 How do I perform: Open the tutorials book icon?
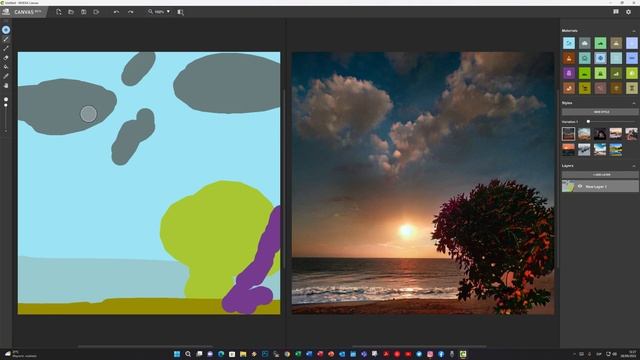(616, 12)
